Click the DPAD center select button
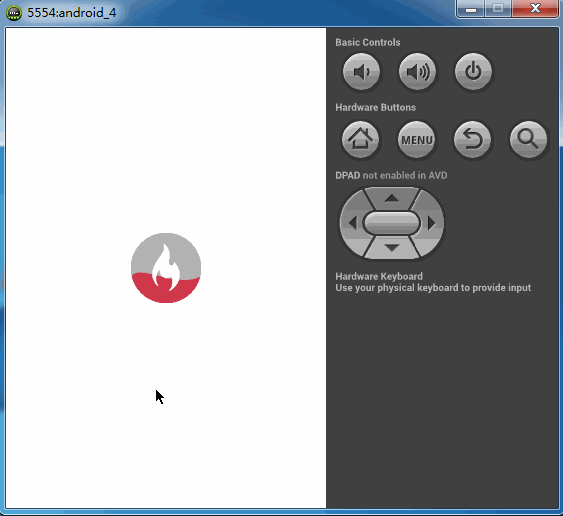The width and height of the screenshot is (563, 516). pyautogui.click(x=392, y=223)
